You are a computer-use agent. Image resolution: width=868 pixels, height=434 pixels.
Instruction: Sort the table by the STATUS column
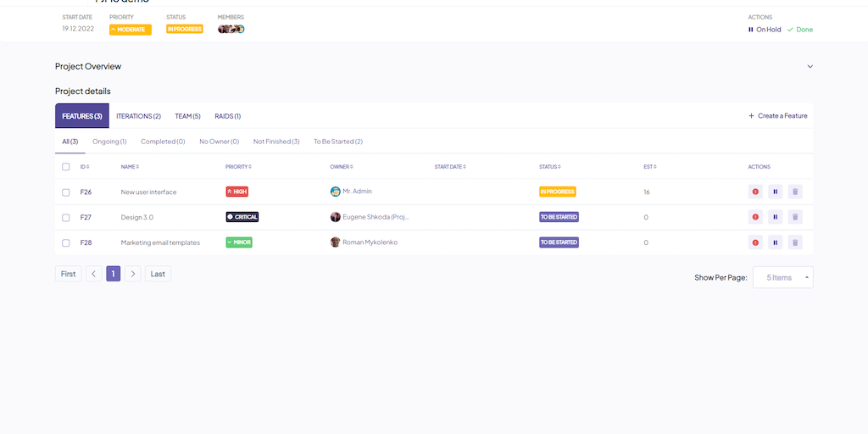(x=550, y=167)
